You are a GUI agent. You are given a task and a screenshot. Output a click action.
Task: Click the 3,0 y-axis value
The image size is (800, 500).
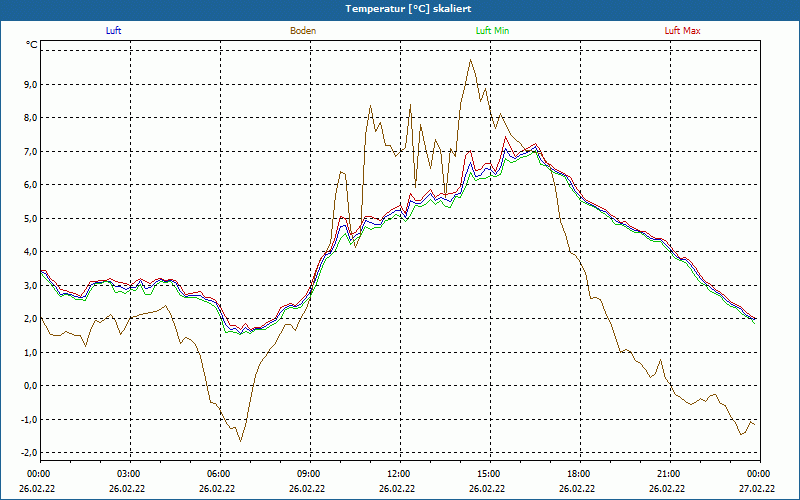coord(31,285)
